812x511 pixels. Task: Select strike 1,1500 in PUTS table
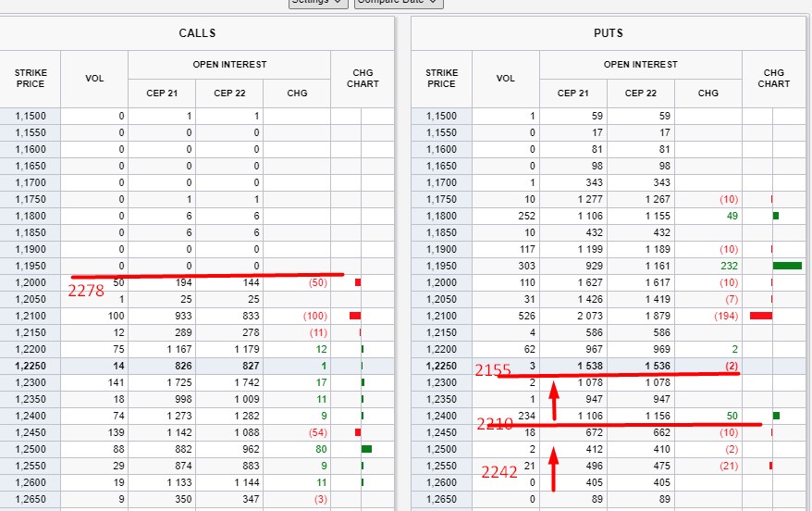pos(442,116)
